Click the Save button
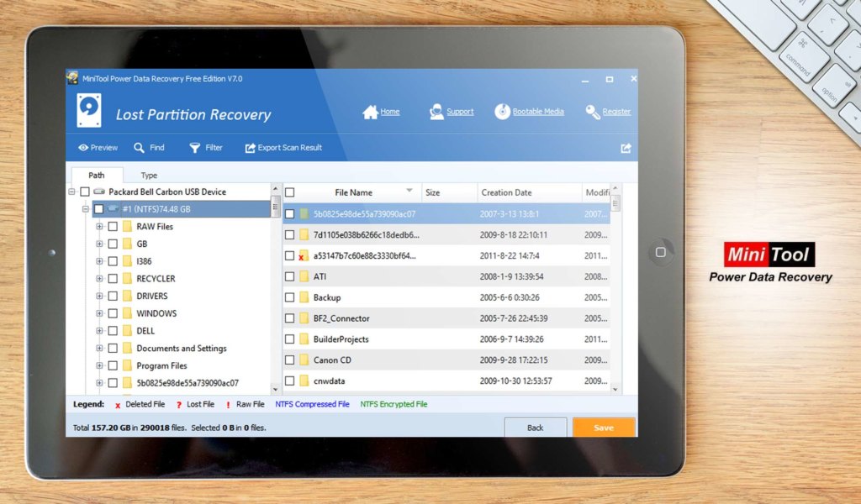861x504 pixels. point(603,428)
